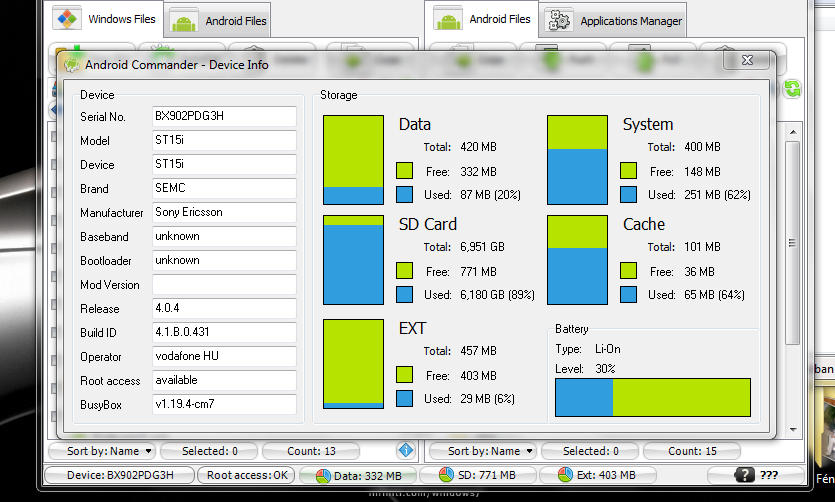This screenshot has width=835, height=502.
Task: Click the "Level: 30%" battery text
Action: point(585,368)
